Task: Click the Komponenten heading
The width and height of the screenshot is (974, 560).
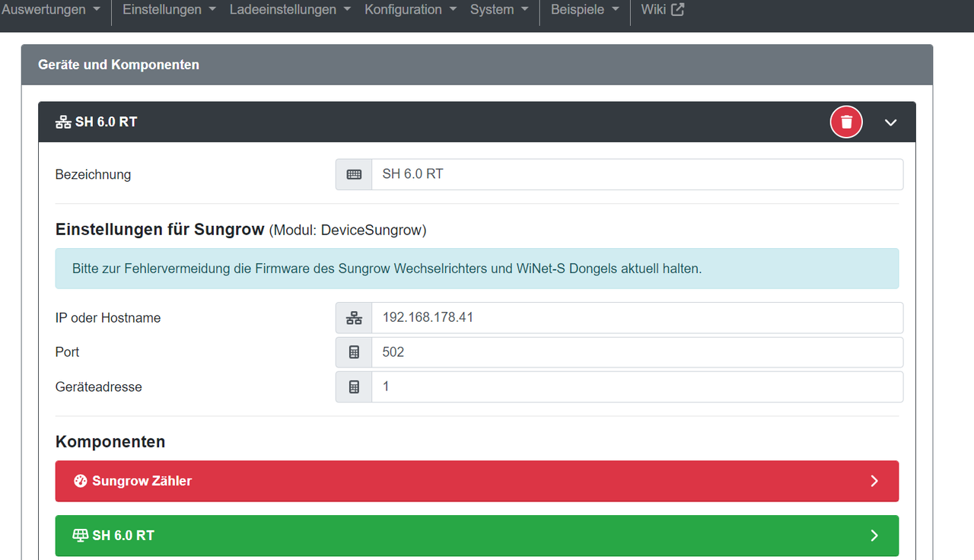Action: (110, 441)
